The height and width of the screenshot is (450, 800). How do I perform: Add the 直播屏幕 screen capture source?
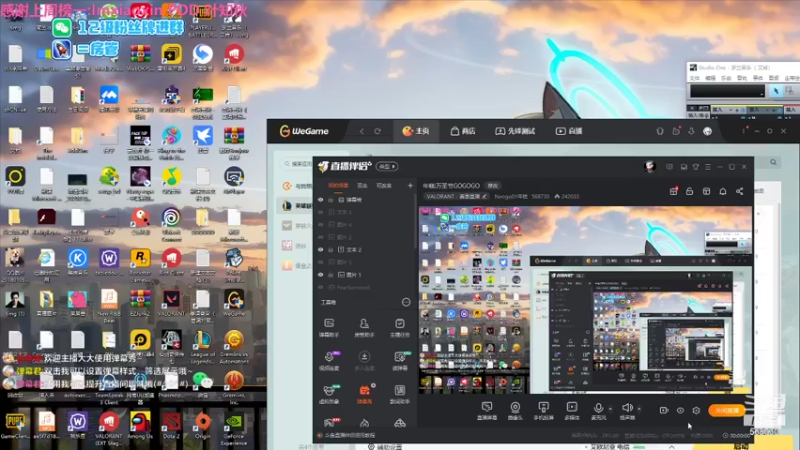[487, 411]
